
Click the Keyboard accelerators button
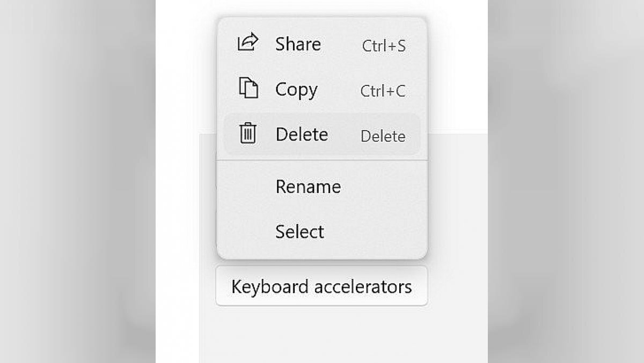[x=321, y=286]
